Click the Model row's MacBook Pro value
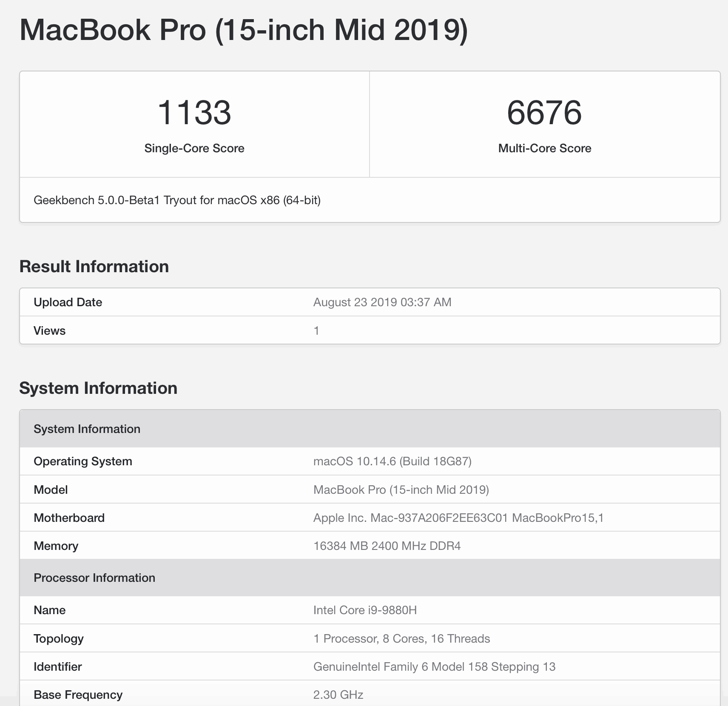The height and width of the screenshot is (706, 728). [401, 490]
